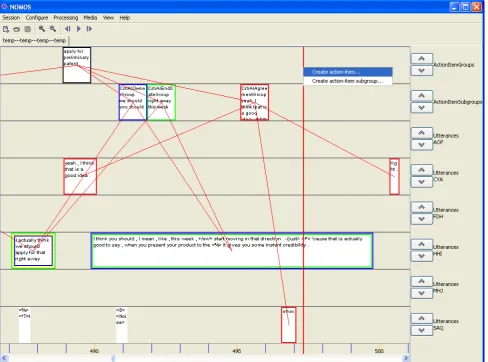488x362 pixels.
Task: Click the Utterances FDH row label
Action: [x=446, y=213]
